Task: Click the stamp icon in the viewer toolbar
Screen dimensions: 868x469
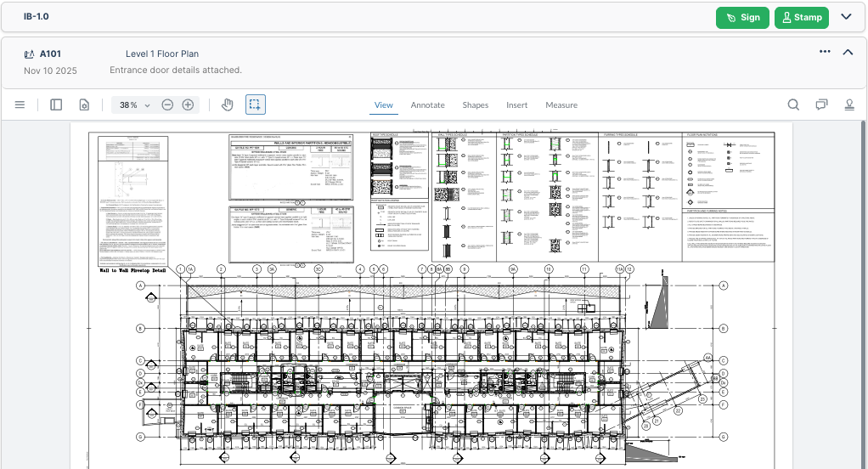Action: point(848,105)
